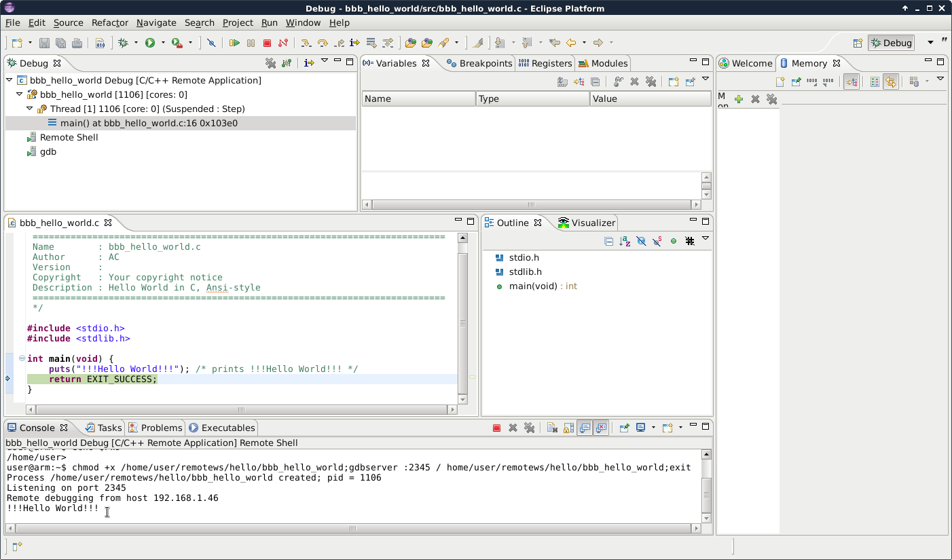Click the Step Return icon
This screenshot has height=560, width=952.
pos(339,43)
